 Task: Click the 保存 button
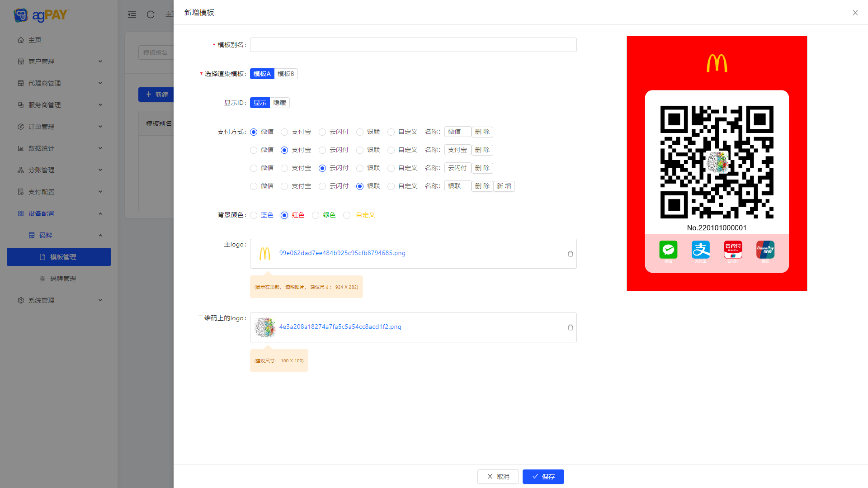pyautogui.click(x=543, y=477)
